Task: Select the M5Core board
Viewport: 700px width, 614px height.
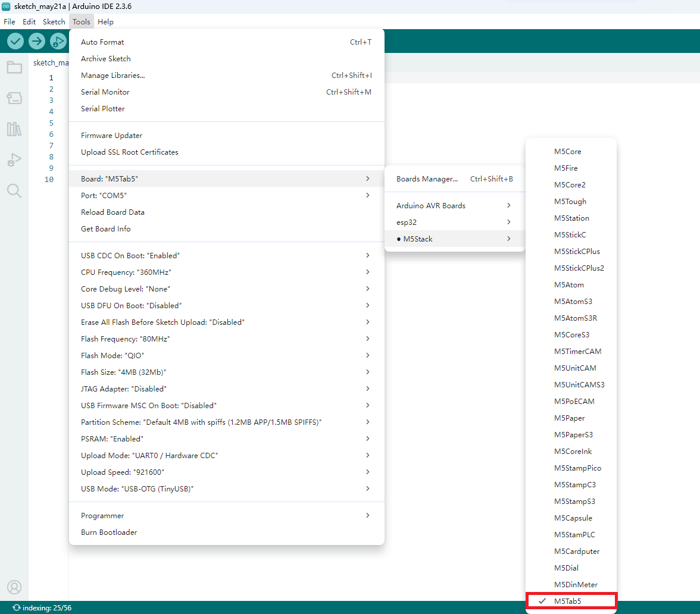Action: pos(571,151)
